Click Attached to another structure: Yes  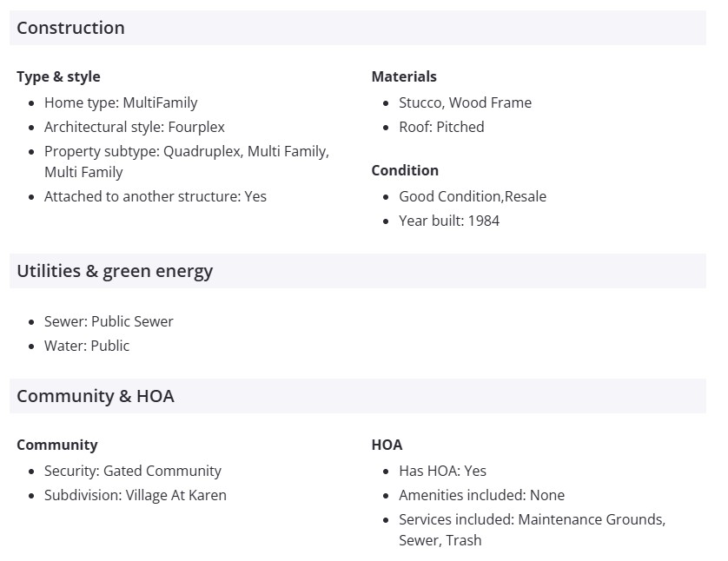click(x=155, y=196)
